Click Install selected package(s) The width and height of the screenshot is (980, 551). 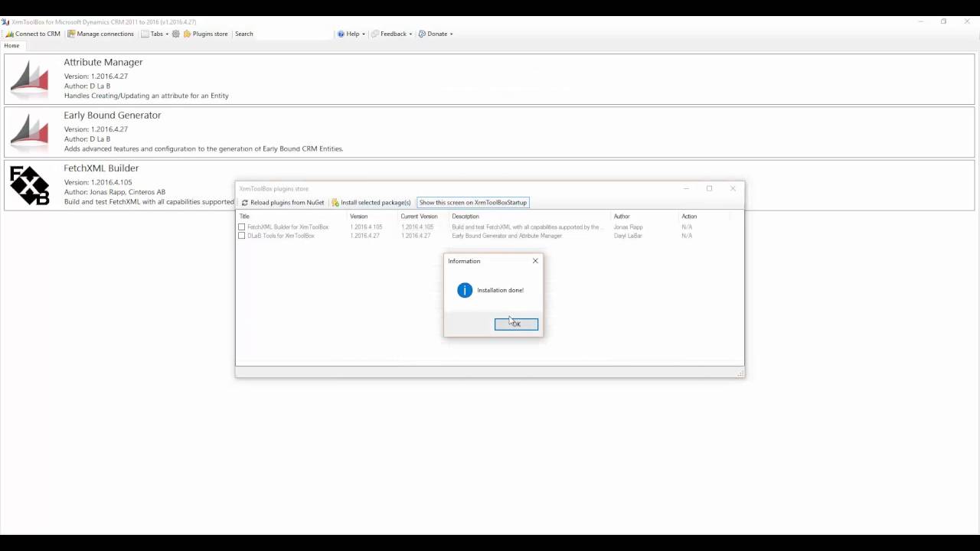(371, 203)
